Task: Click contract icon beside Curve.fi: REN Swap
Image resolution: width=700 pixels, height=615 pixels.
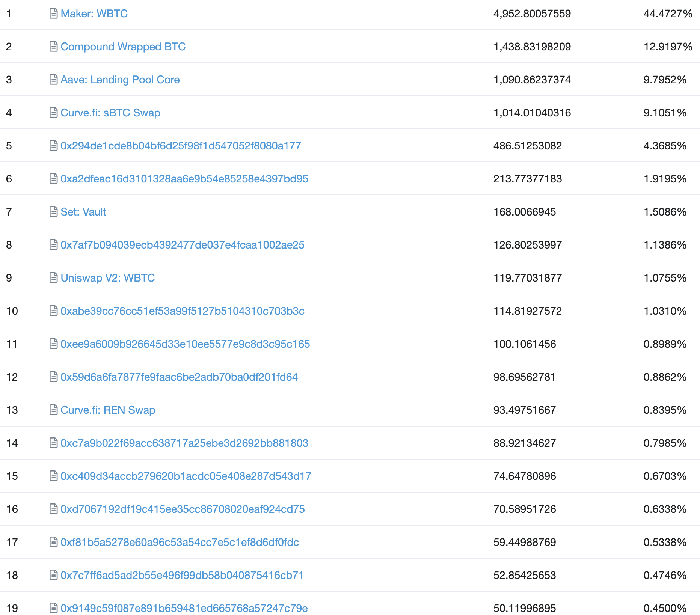Action: 54,410
